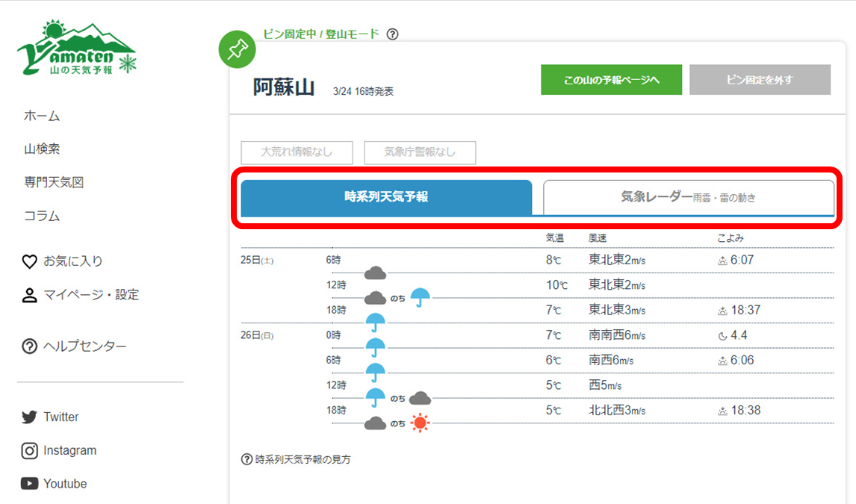Click the green pin icon
Image resolution: width=856 pixels, height=504 pixels.
coord(237,49)
